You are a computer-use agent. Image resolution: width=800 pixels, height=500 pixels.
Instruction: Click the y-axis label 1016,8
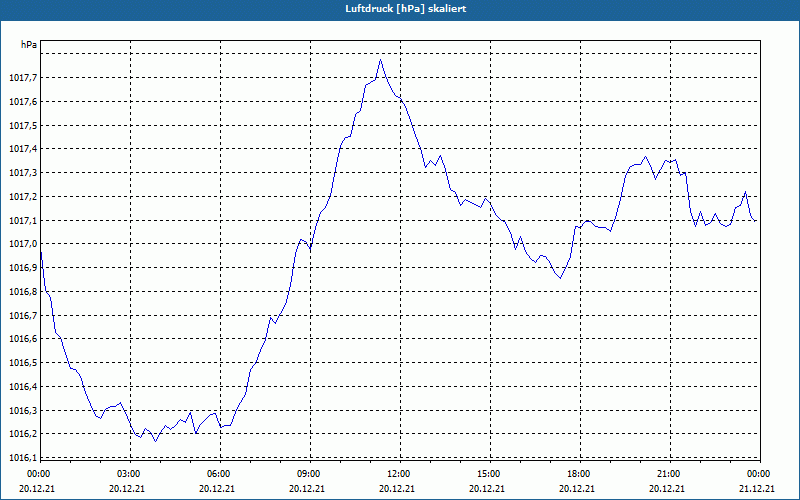(23, 292)
